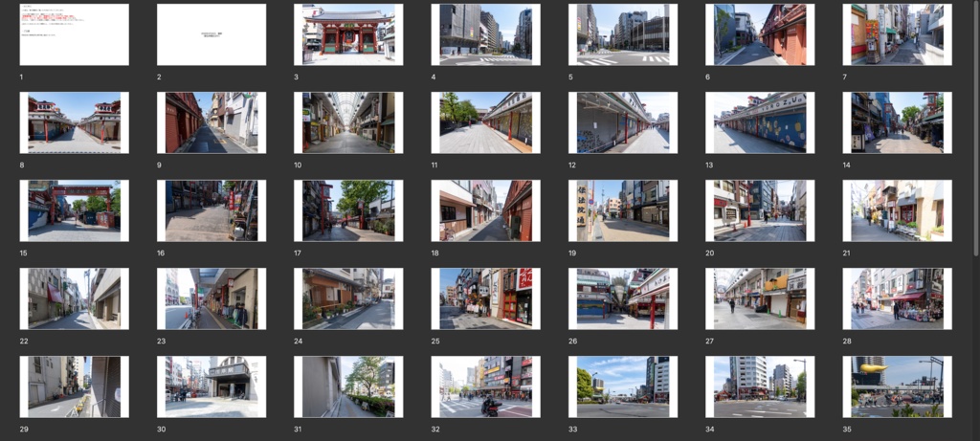Select slide 5 thumbnail
The image size is (980, 441).
[x=623, y=35]
